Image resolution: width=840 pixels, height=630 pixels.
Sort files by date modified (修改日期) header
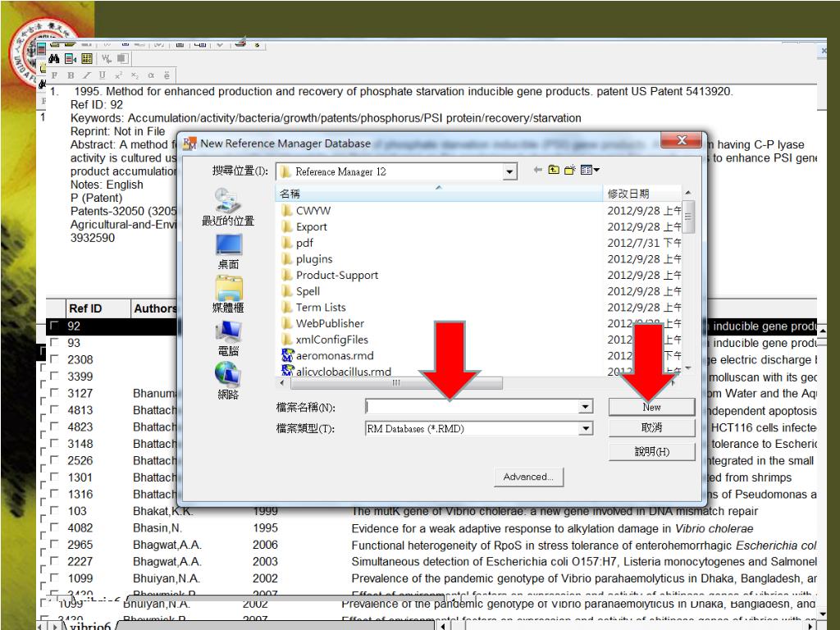point(641,194)
